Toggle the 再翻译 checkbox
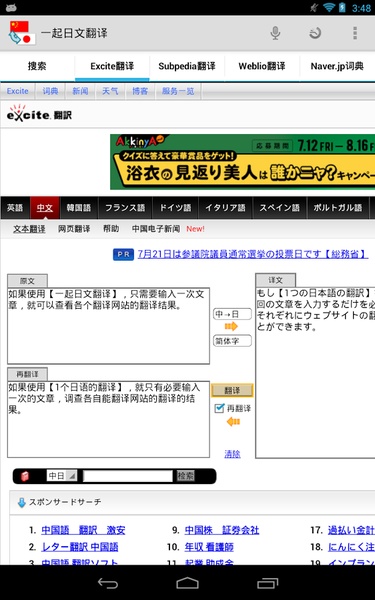Screen dimensions: 375x600 click(x=219, y=408)
